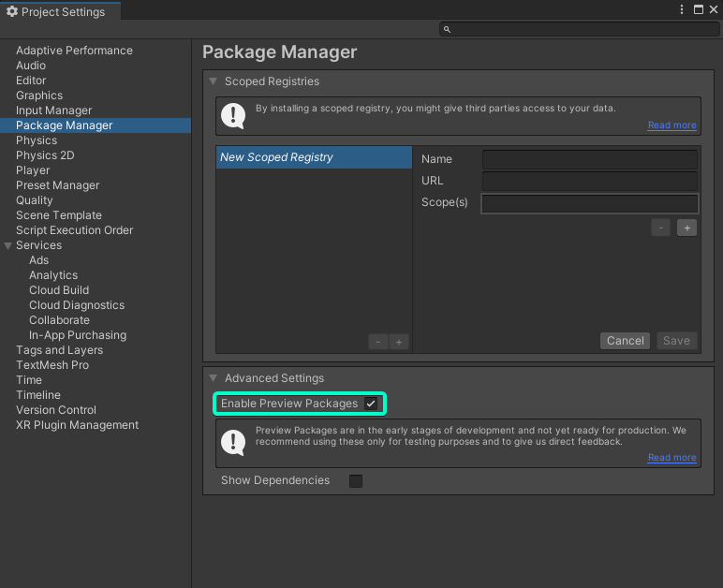The height and width of the screenshot is (588, 723).
Task: Click the registry Name field
Action: (590, 159)
